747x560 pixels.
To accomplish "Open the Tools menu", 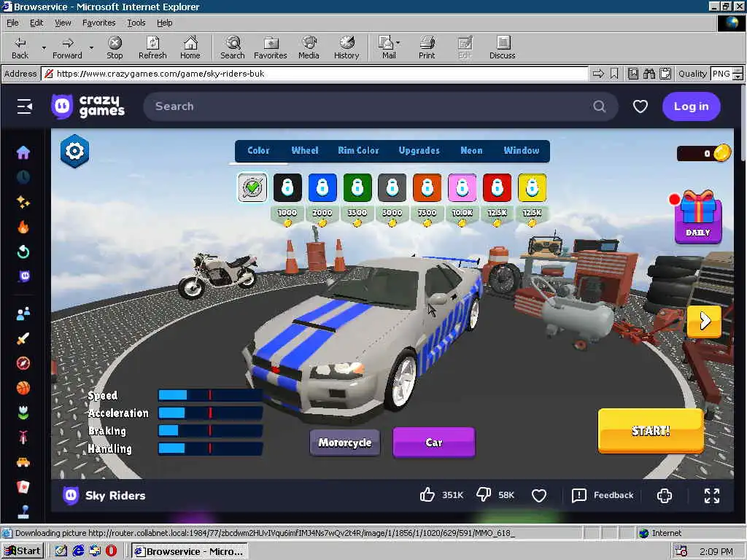I will (136, 23).
